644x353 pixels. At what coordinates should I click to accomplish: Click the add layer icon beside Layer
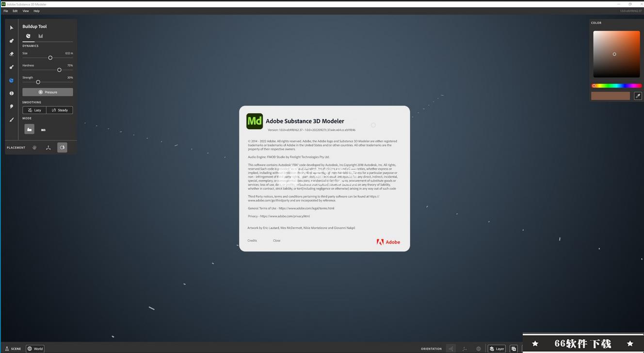(x=514, y=349)
